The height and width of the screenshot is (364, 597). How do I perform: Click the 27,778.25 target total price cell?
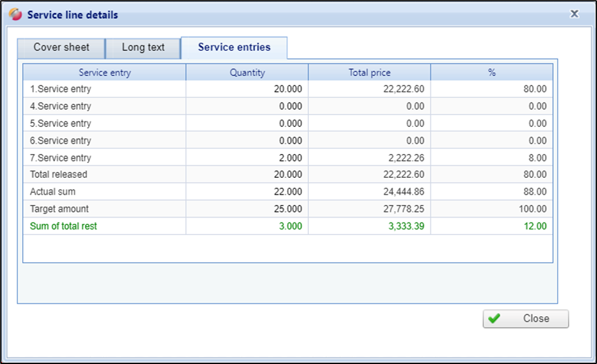[403, 209]
